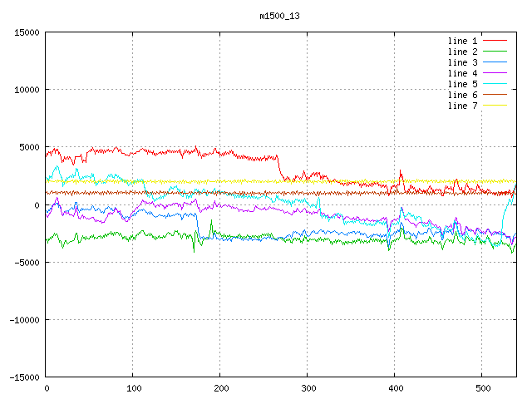Select the -5000 y-axis tick label
532x399 pixels.
[26, 263]
